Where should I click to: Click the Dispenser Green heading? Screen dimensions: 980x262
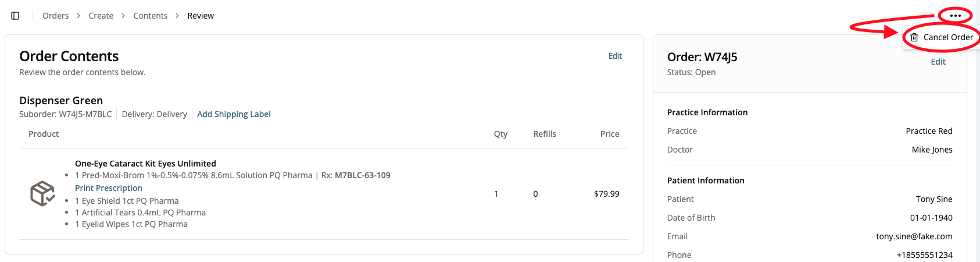(61, 101)
